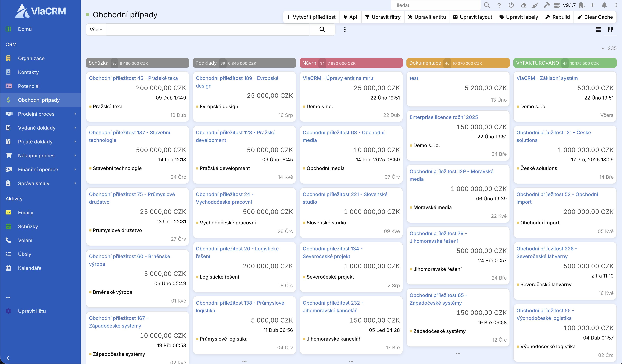Expand Přijaté doklady submenu
The height and width of the screenshot is (364, 622).
tap(75, 142)
